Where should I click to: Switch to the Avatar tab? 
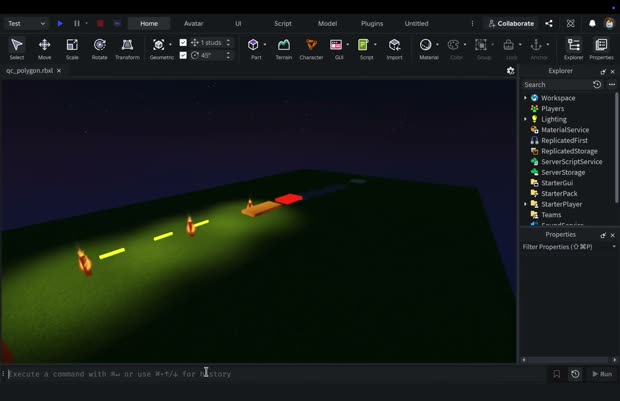tap(193, 23)
